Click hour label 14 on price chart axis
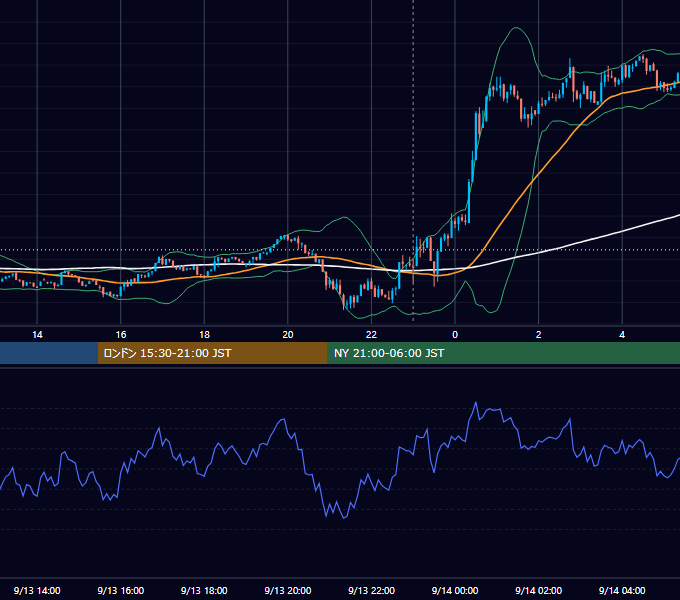The width and height of the screenshot is (680, 600). point(37,335)
